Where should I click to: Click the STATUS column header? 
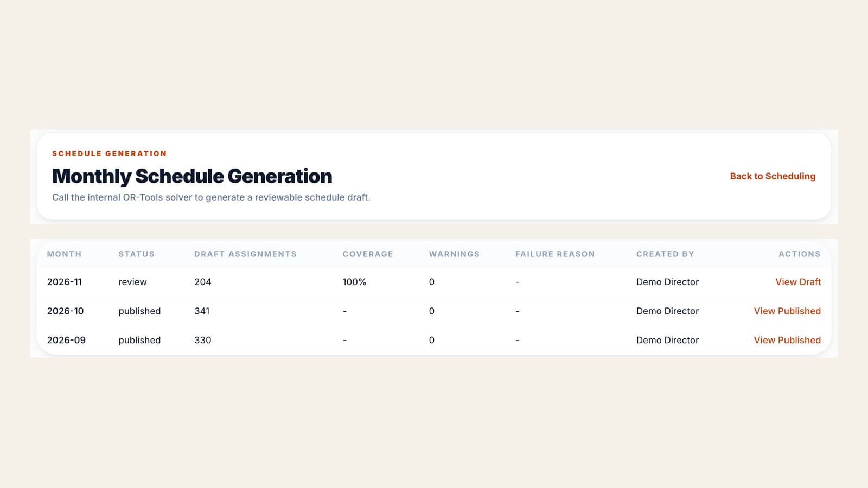[137, 254]
